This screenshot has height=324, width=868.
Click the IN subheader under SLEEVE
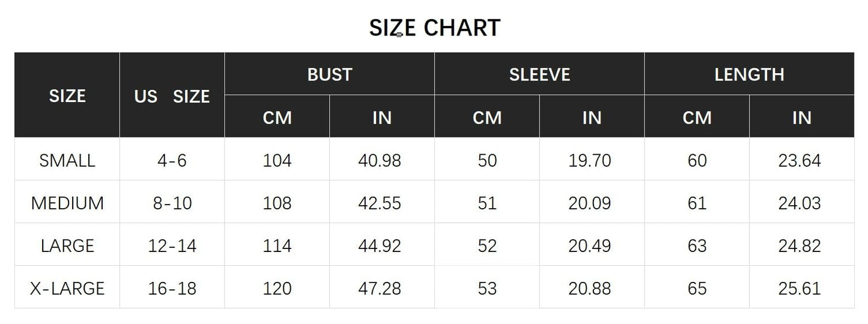coord(592,118)
